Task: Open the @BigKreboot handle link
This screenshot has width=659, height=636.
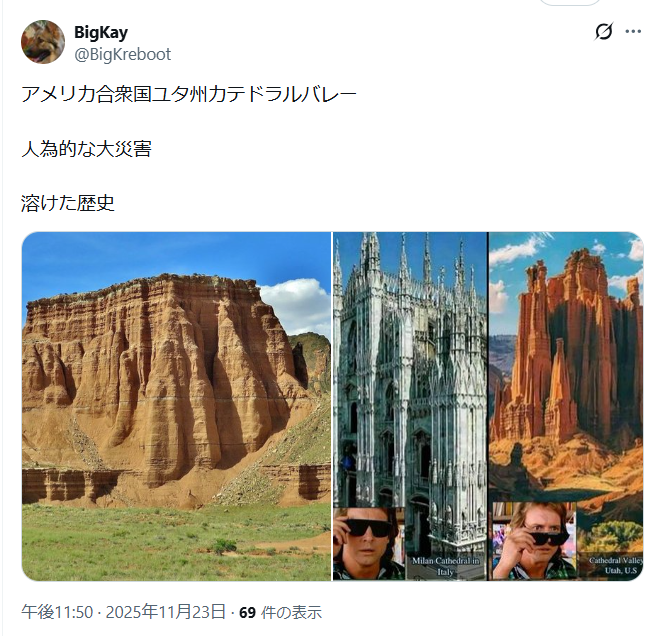Action: tap(122, 54)
